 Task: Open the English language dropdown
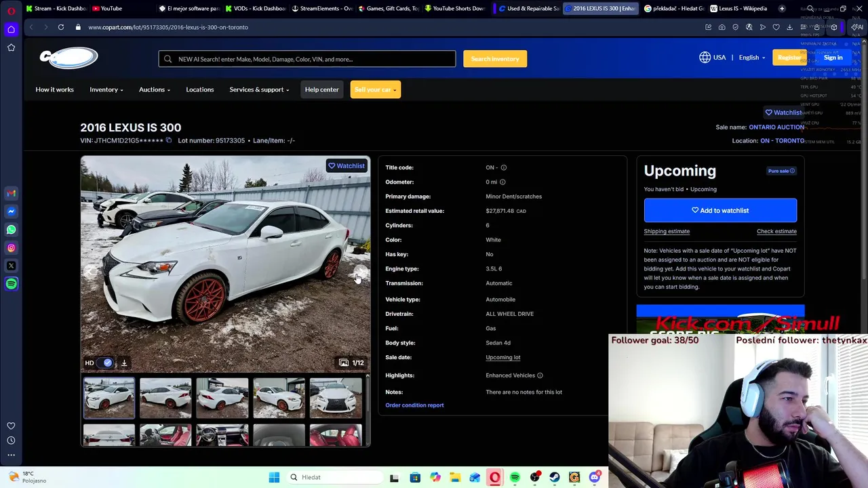[752, 58]
